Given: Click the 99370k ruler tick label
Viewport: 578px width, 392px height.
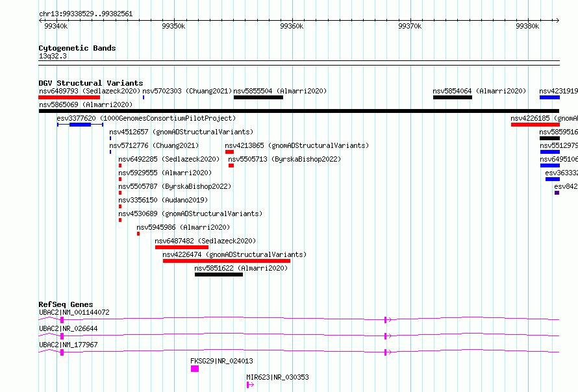Looking at the screenshot, I should [x=410, y=26].
